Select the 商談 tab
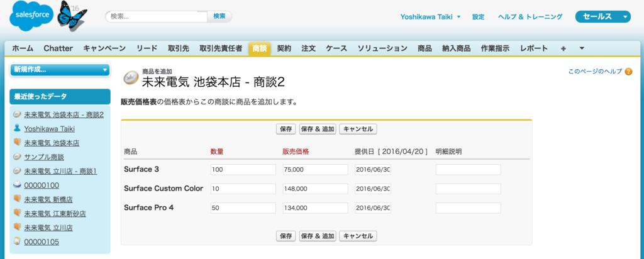The height and width of the screenshot is (259, 644). pyautogui.click(x=260, y=48)
